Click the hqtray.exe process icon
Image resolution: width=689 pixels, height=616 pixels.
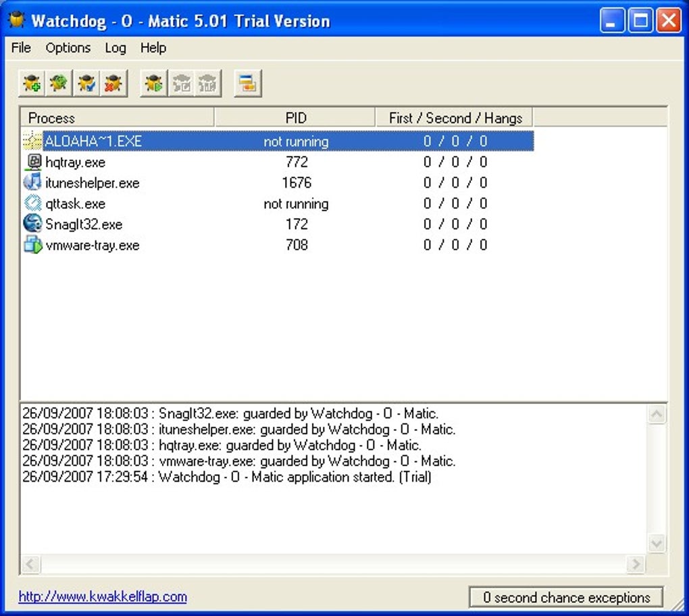click(33, 161)
